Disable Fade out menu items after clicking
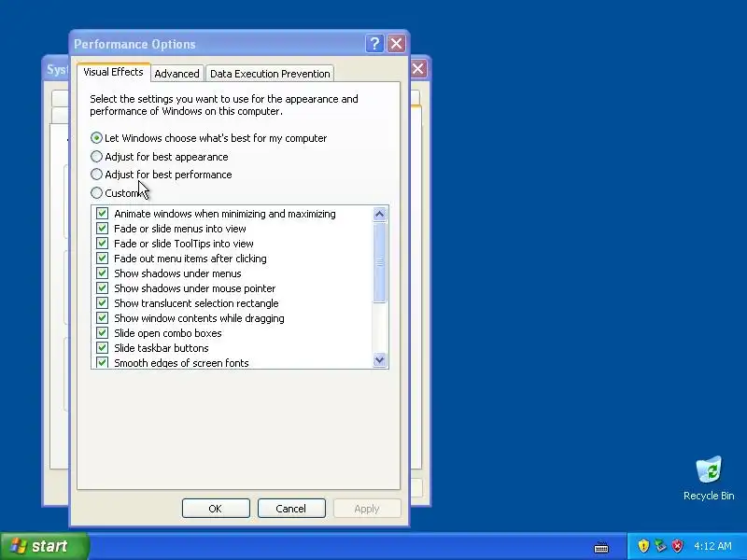This screenshot has width=747, height=560. [x=102, y=259]
